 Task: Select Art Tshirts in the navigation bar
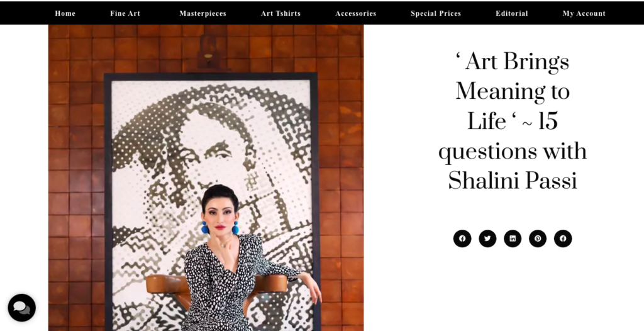pyautogui.click(x=280, y=13)
